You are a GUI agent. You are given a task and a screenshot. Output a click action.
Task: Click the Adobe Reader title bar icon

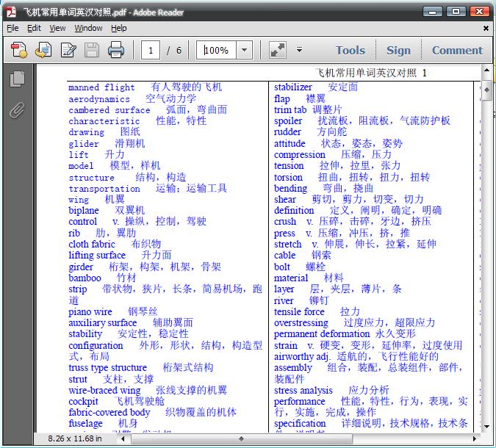coord(11,12)
